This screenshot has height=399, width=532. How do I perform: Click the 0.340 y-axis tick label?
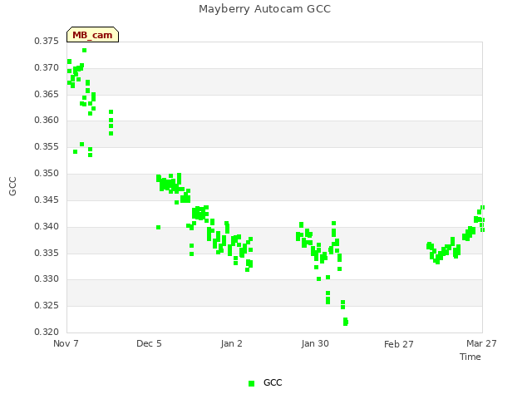pyautogui.click(x=47, y=226)
